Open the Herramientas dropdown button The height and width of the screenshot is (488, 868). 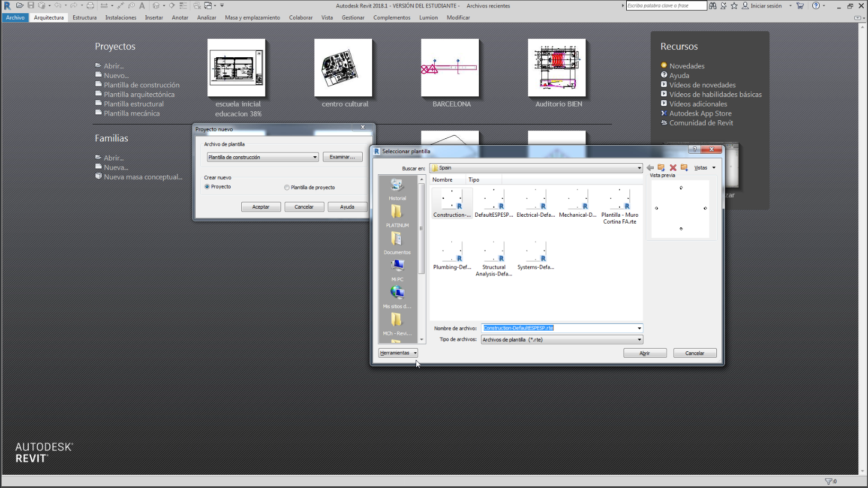[398, 352]
